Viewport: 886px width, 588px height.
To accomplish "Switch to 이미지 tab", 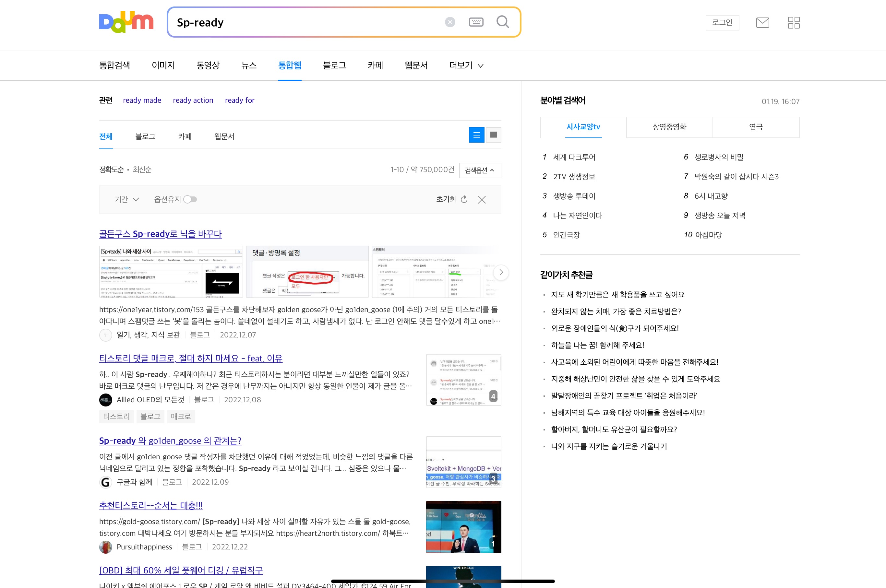I will pyautogui.click(x=163, y=65).
